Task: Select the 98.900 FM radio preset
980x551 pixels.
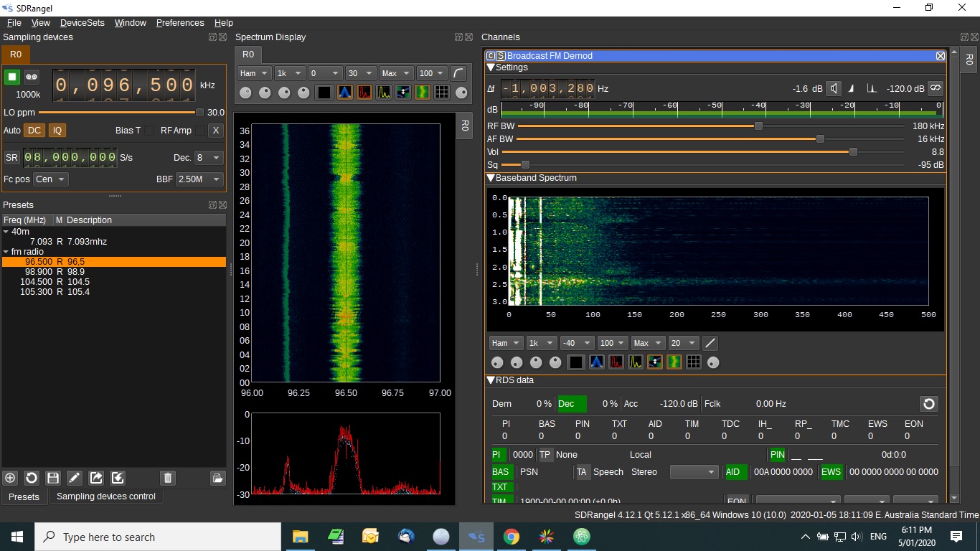Action: [39, 272]
